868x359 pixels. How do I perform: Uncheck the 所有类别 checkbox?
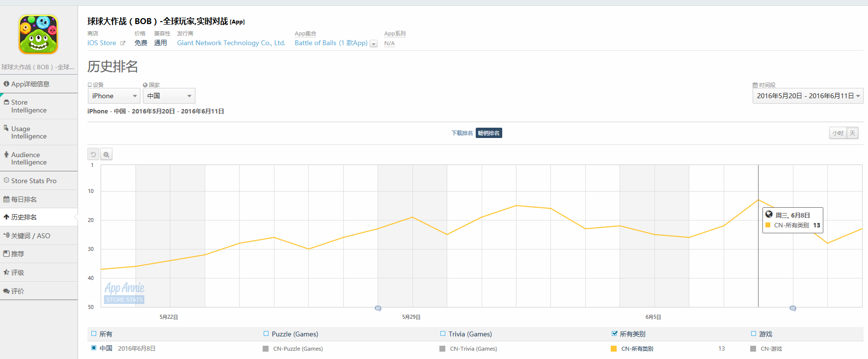[x=614, y=333]
